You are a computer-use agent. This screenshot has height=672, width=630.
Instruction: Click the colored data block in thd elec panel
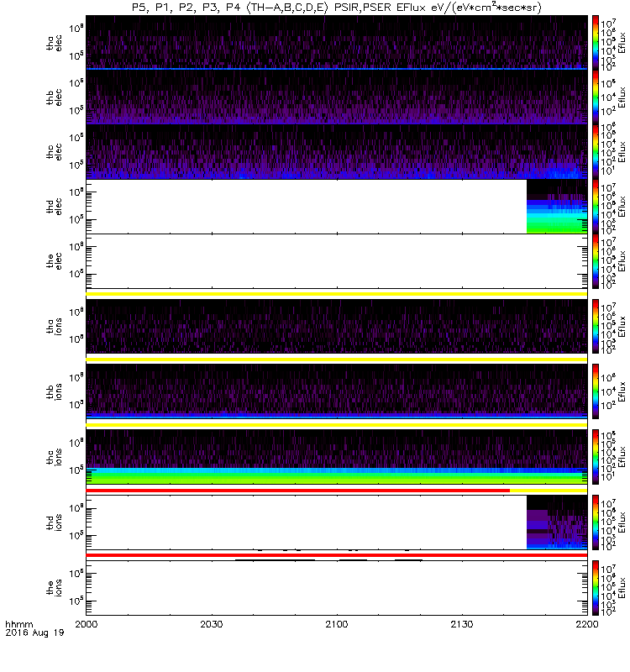(x=557, y=207)
